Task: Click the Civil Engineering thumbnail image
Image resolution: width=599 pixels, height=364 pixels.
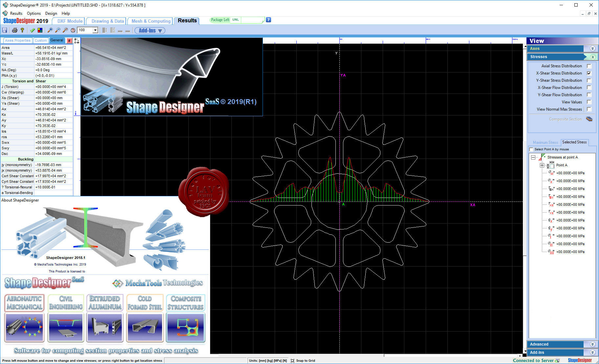Action: pyautogui.click(x=66, y=327)
